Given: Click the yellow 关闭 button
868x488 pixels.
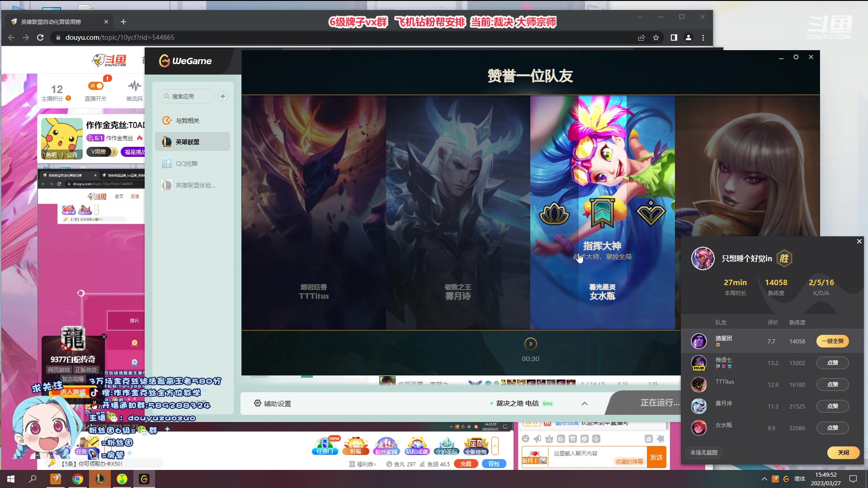Looking at the screenshot, I should click(x=843, y=453).
